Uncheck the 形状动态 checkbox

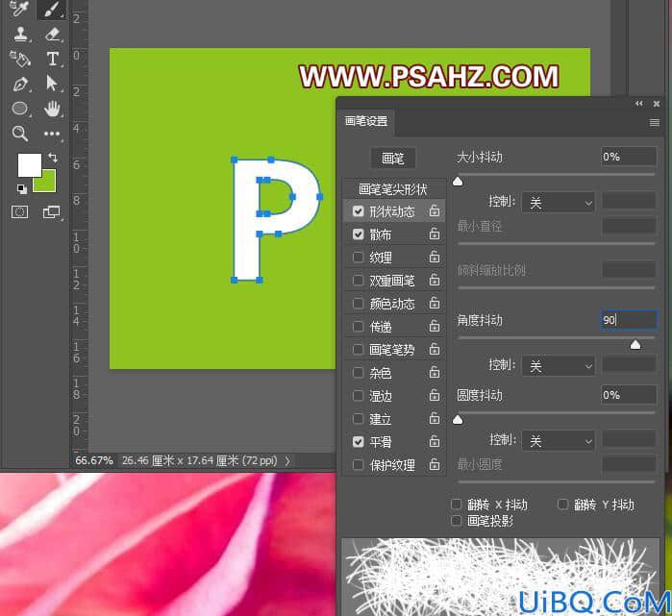point(358,211)
